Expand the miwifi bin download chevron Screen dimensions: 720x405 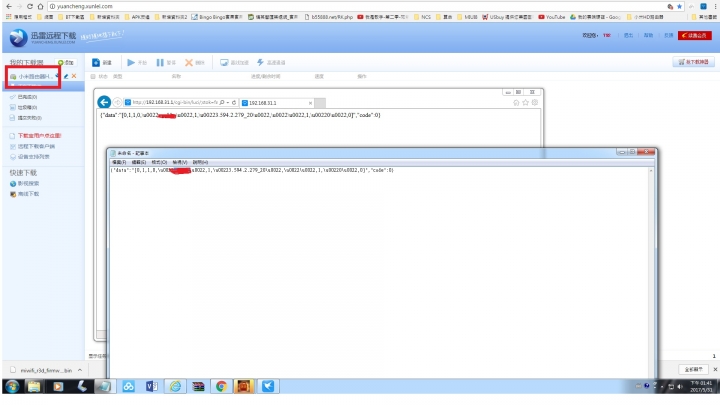(x=80, y=370)
